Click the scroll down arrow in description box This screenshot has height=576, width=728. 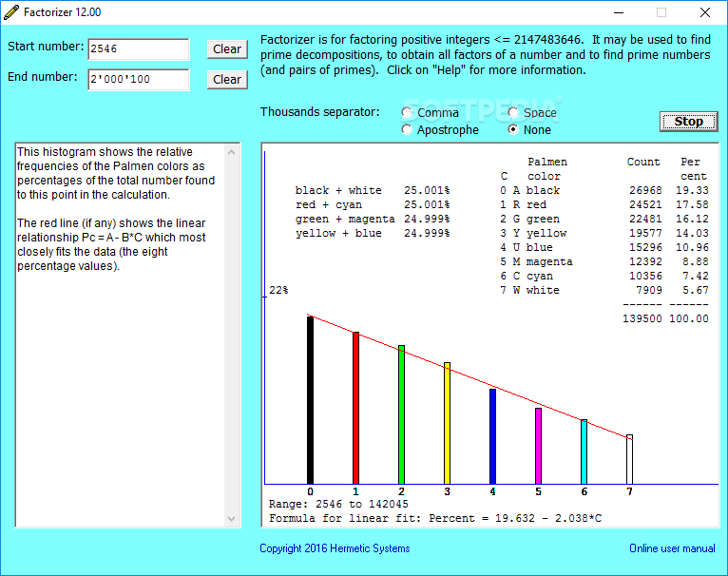[232, 518]
